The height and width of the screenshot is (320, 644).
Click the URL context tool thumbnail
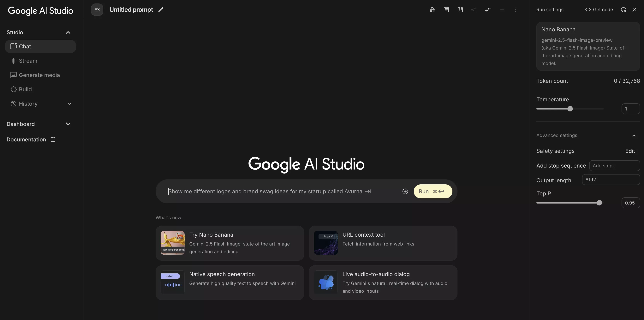click(326, 243)
